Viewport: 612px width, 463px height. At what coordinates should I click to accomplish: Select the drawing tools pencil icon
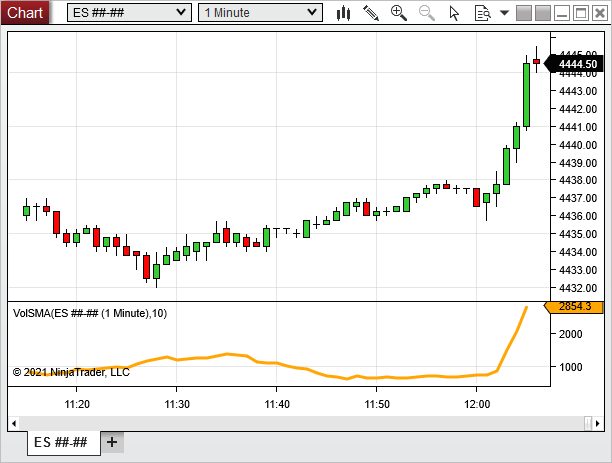(371, 13)
